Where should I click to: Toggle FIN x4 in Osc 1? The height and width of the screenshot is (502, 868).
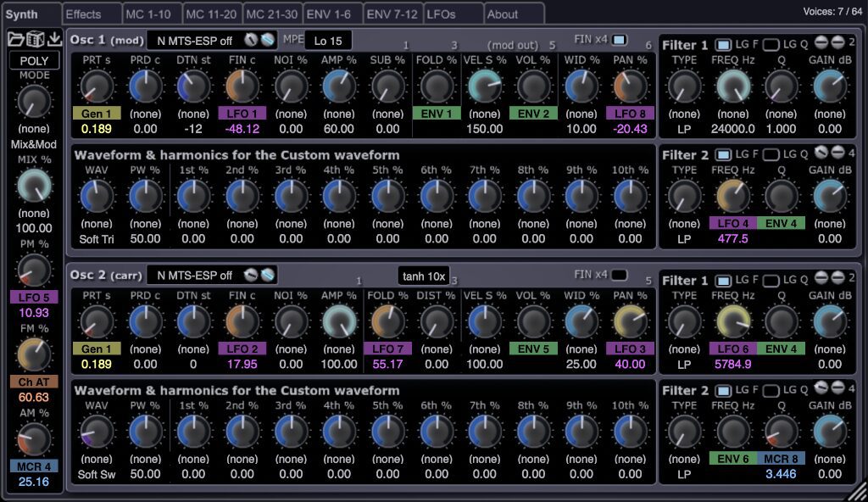click(620, 39)
